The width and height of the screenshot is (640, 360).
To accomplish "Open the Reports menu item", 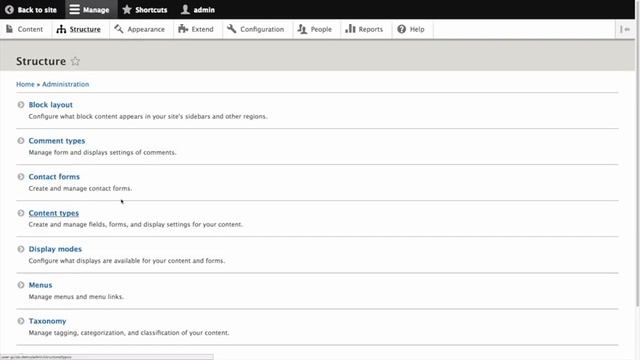I will click(x=365, y=29).
